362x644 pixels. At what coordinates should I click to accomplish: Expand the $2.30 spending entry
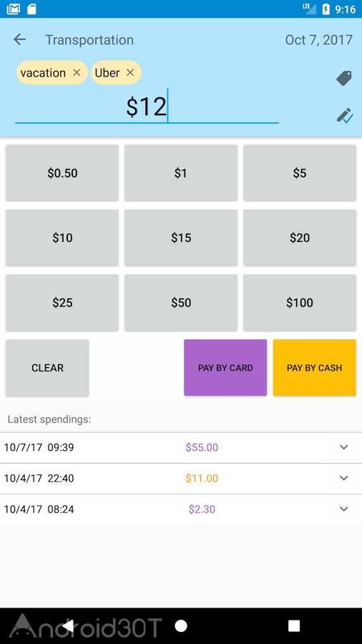pyautogui.click(x=344, y=509)
